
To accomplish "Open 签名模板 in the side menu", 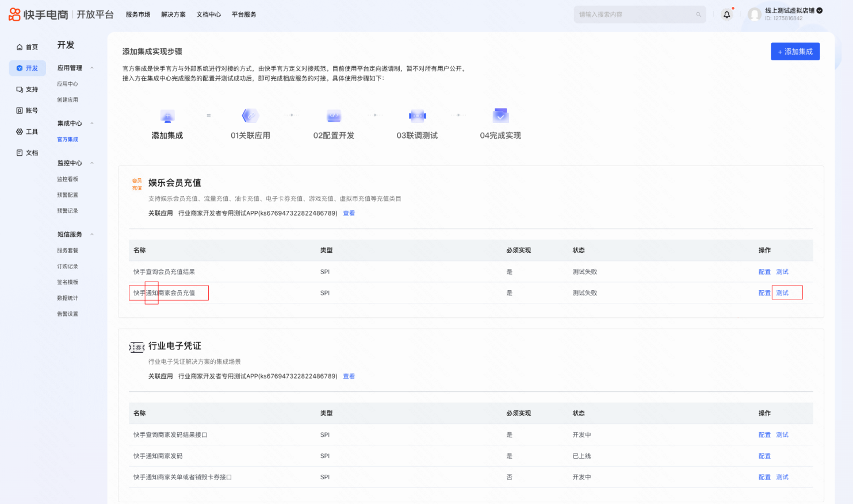I will 67,282.
